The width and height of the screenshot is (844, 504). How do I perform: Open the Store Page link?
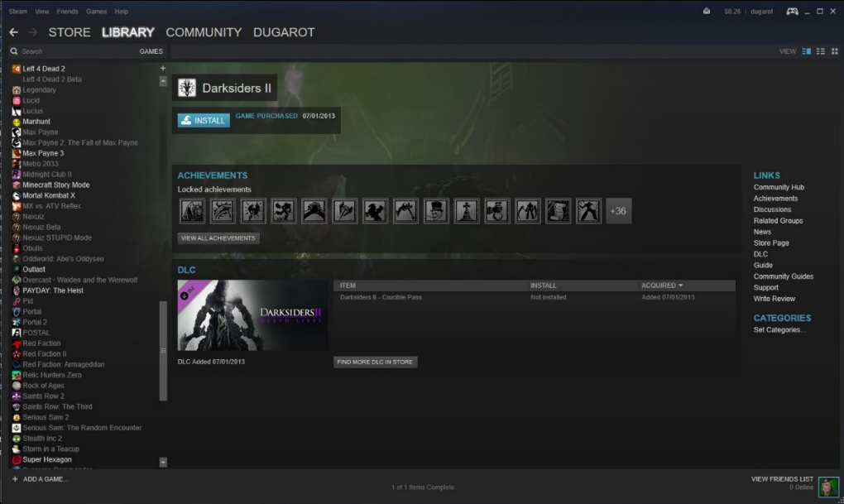771,242
